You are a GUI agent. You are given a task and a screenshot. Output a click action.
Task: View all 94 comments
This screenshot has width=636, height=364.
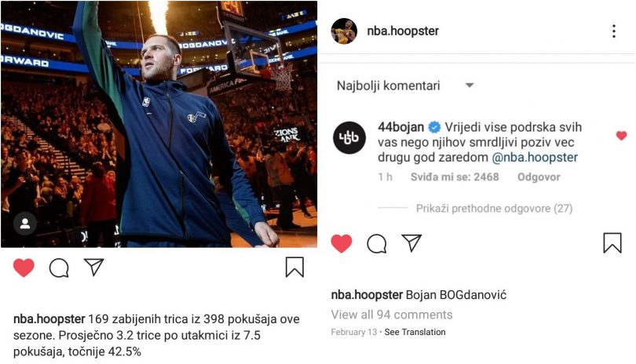point(392,315)
